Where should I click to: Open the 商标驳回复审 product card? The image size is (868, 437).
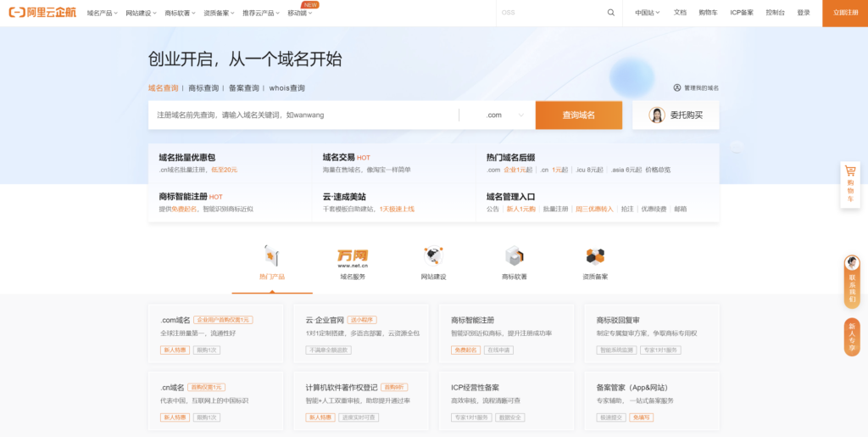pyautogui.click(x=652, y=333)
